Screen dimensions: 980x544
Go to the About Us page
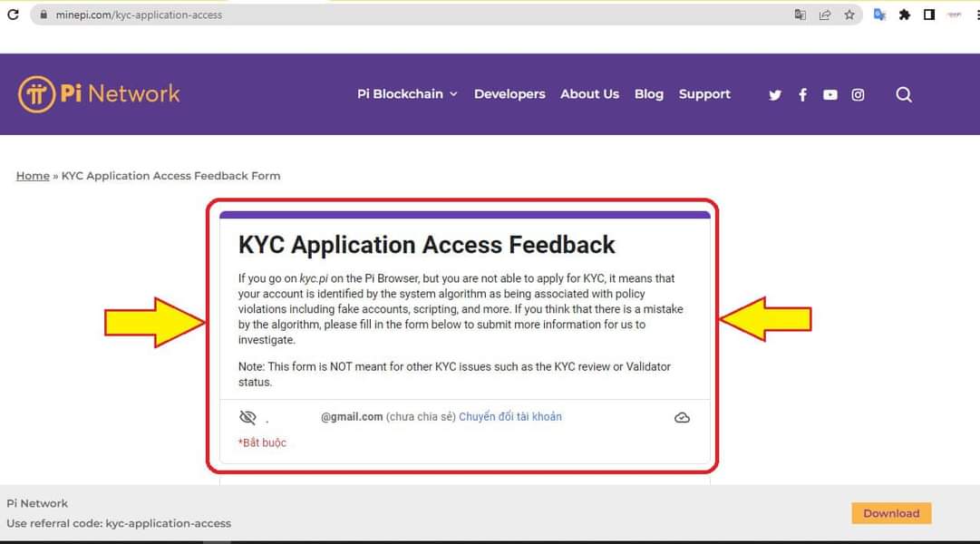589,93
